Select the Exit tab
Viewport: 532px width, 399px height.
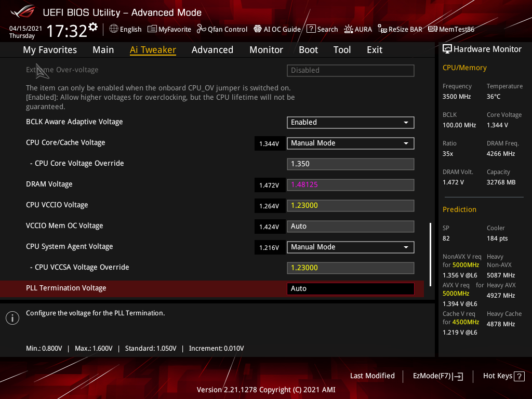(x=375, y=50)
